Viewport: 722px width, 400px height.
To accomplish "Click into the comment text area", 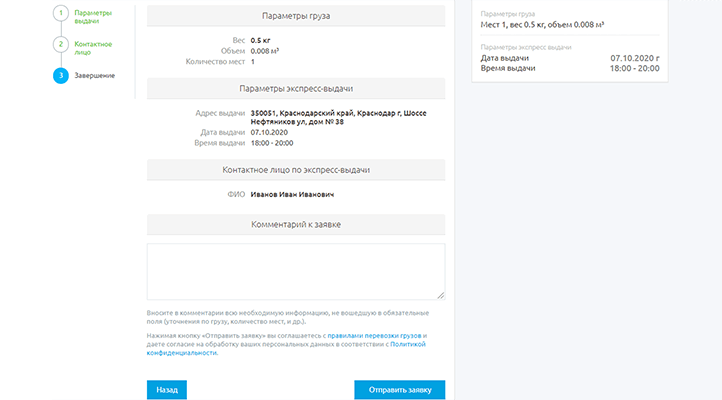I will click(295, 271).
